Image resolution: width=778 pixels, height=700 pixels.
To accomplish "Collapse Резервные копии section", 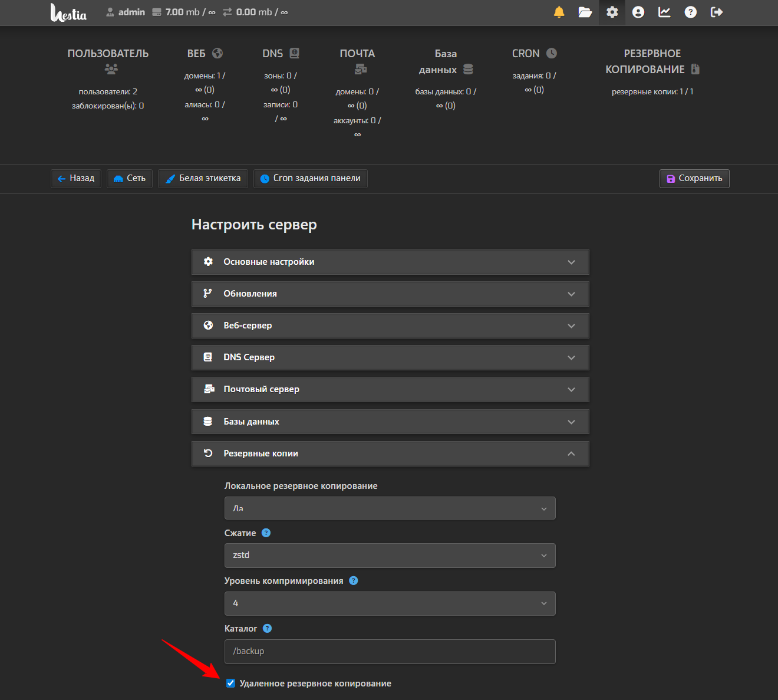I will point(390,453).
